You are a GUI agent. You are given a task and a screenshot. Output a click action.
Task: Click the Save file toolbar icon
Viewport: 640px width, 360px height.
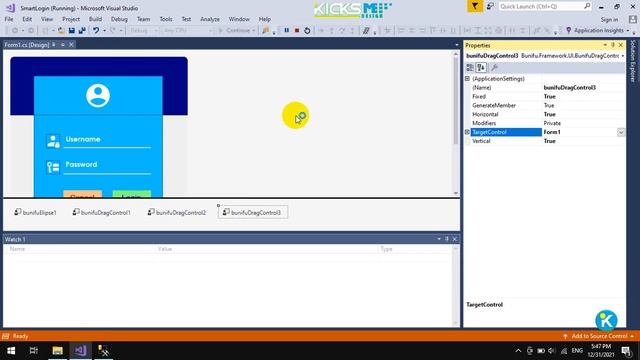click(72, 31)
